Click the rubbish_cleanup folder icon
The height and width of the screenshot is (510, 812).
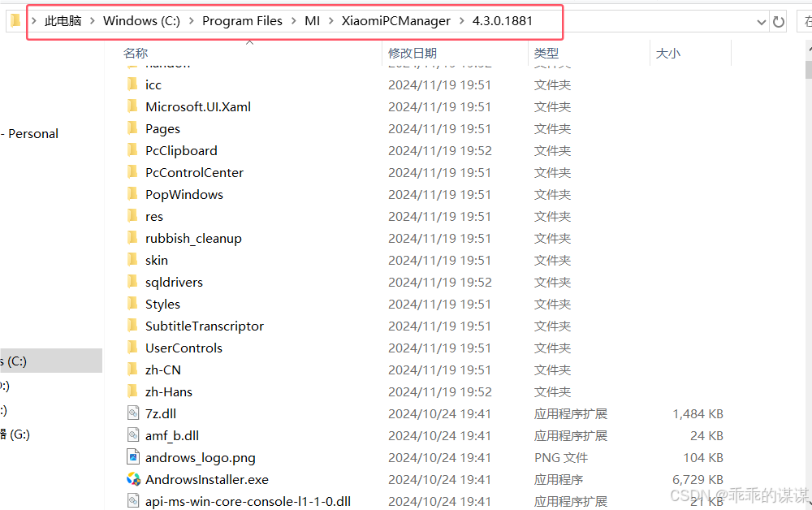(132, 238)
